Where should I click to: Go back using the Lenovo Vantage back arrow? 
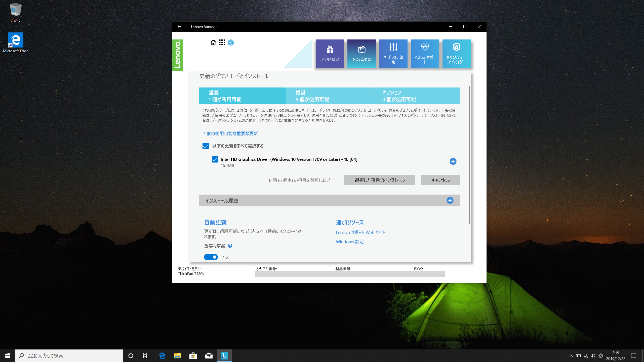pos(179,27)
